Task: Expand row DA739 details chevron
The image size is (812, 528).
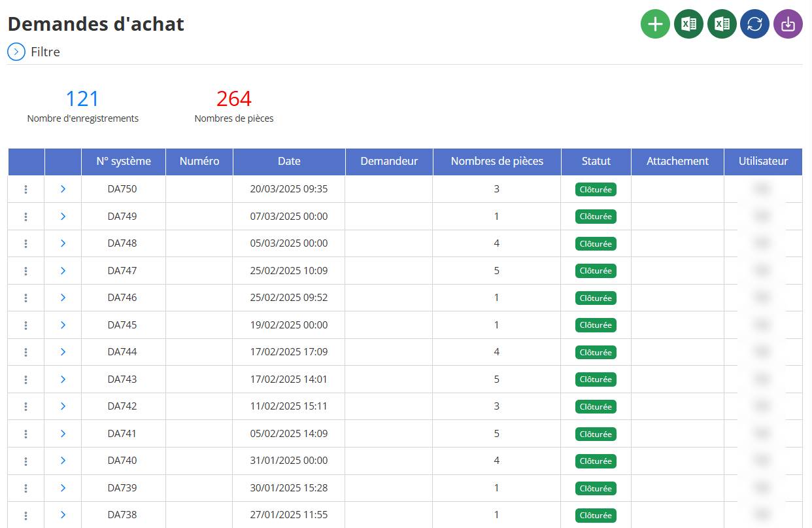Action: pos(63,487)
